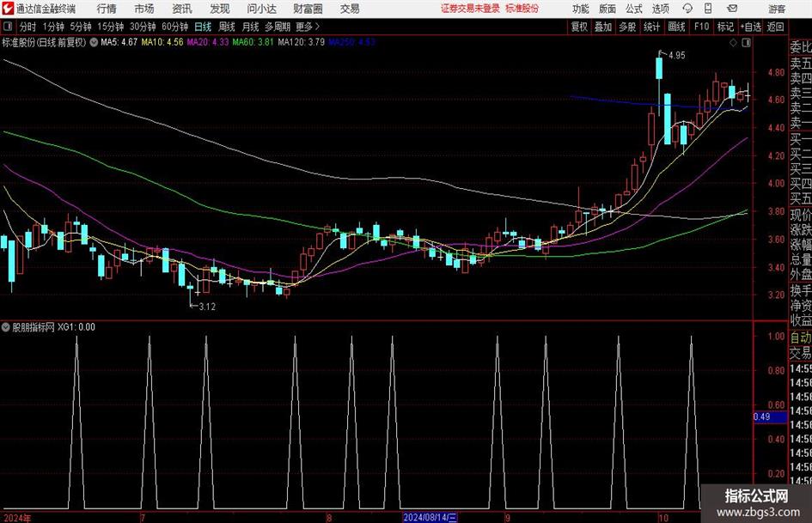This screenshot has width=812, height=523.
Task: Click the green MA60: 3.81 label
Action: (x=253, y=42)
